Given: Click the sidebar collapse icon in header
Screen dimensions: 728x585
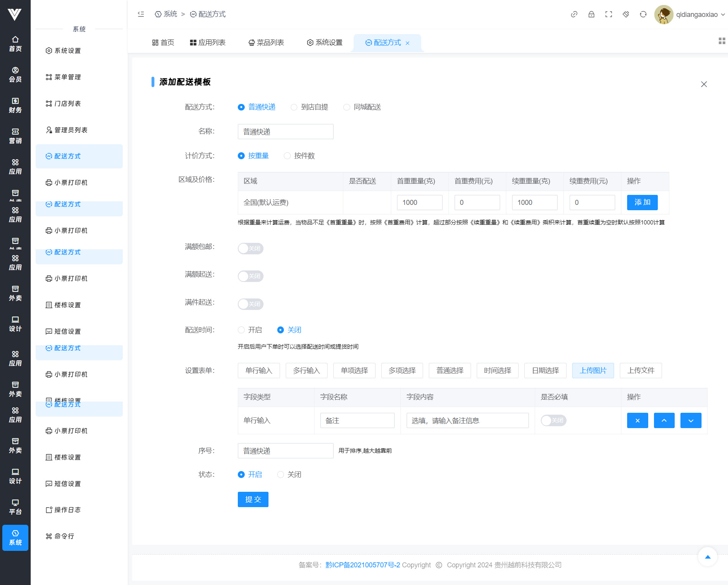Looking at the screenshot, I should point(141,14).
